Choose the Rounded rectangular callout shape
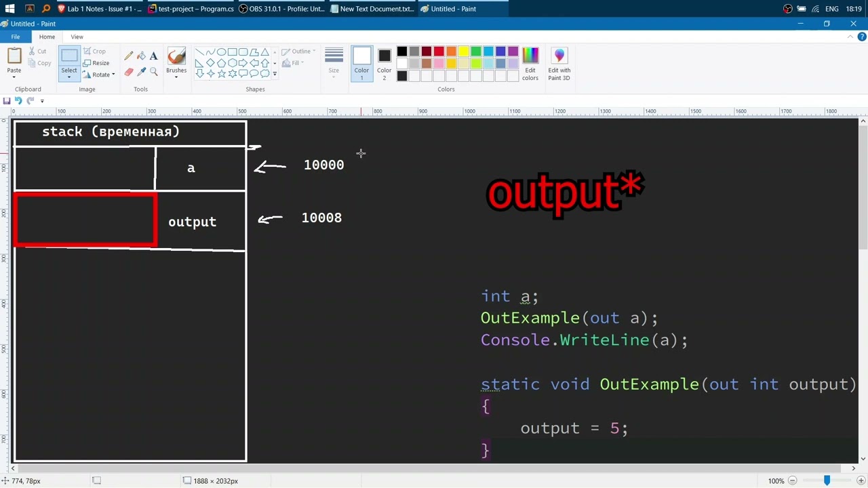This screenshot has height=488, width=868. point(243,74)
